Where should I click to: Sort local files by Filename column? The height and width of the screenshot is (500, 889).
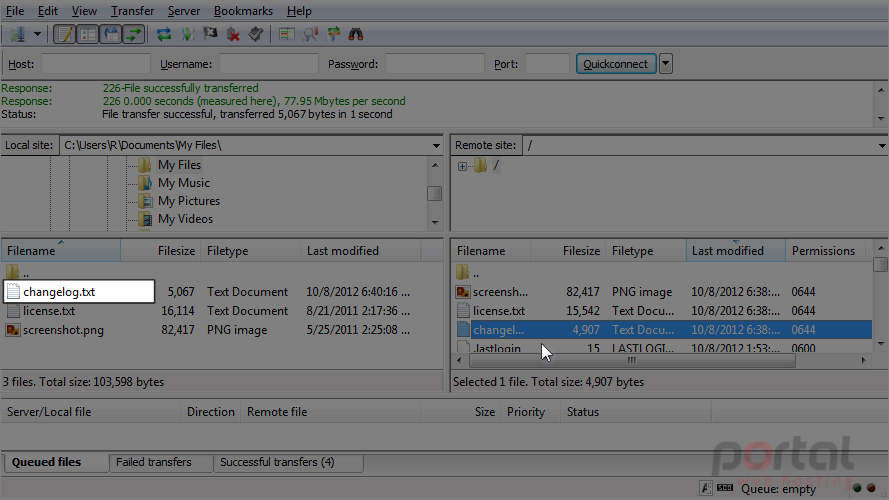61,251
